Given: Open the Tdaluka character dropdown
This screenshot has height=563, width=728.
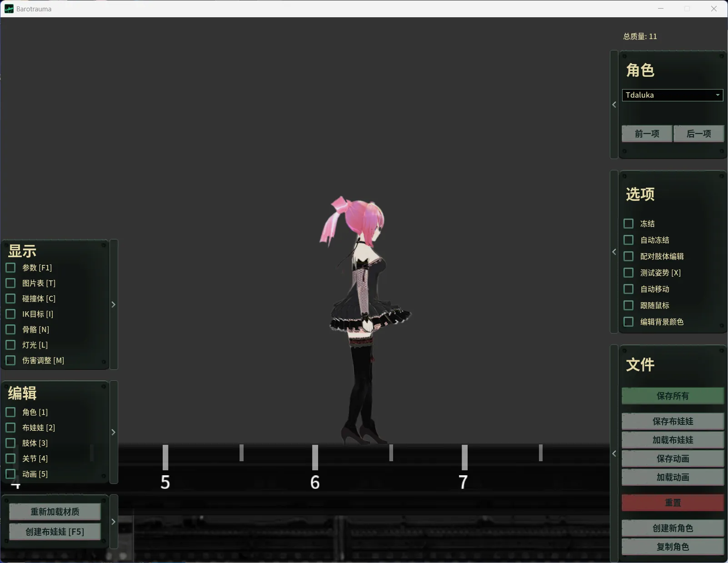Looking at the screenshot, I should [x=672, y=95].
